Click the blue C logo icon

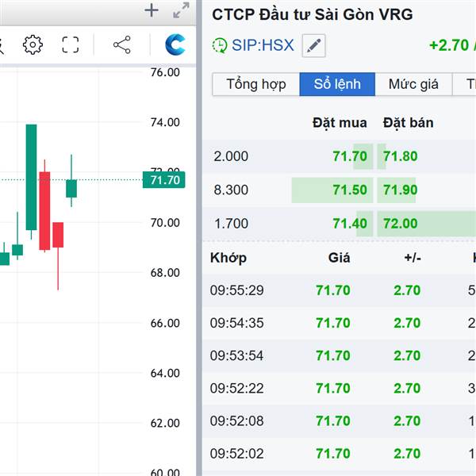[175, 44]
